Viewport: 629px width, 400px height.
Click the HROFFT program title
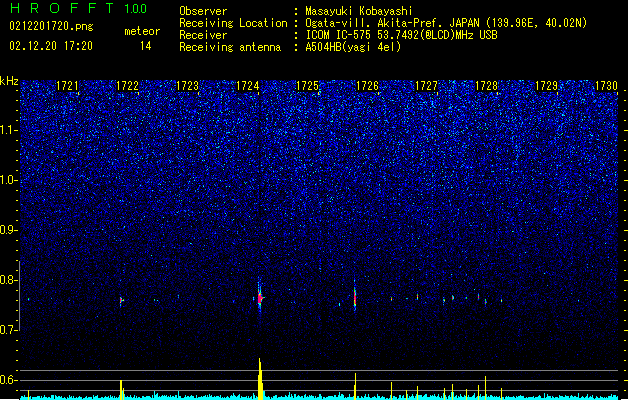pyautogui.click(x=62, y=8)
